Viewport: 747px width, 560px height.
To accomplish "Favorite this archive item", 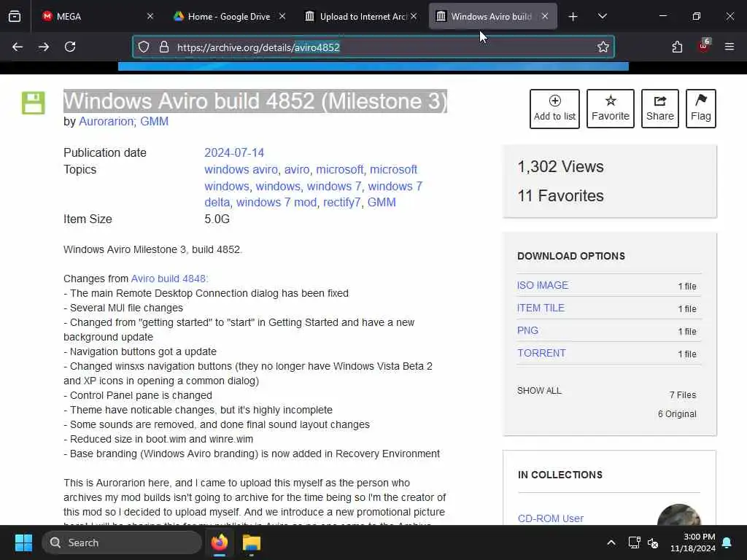I will pos(611,109).
